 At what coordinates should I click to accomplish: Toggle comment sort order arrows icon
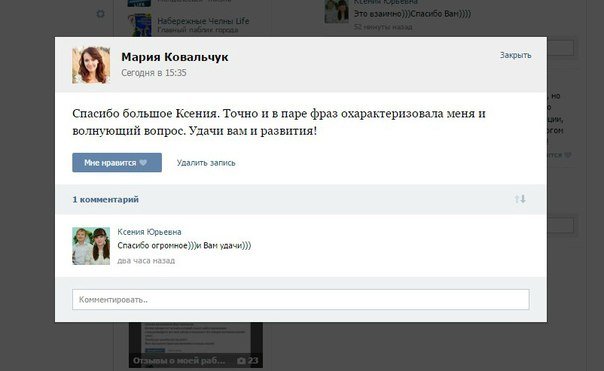click(520, 199)
